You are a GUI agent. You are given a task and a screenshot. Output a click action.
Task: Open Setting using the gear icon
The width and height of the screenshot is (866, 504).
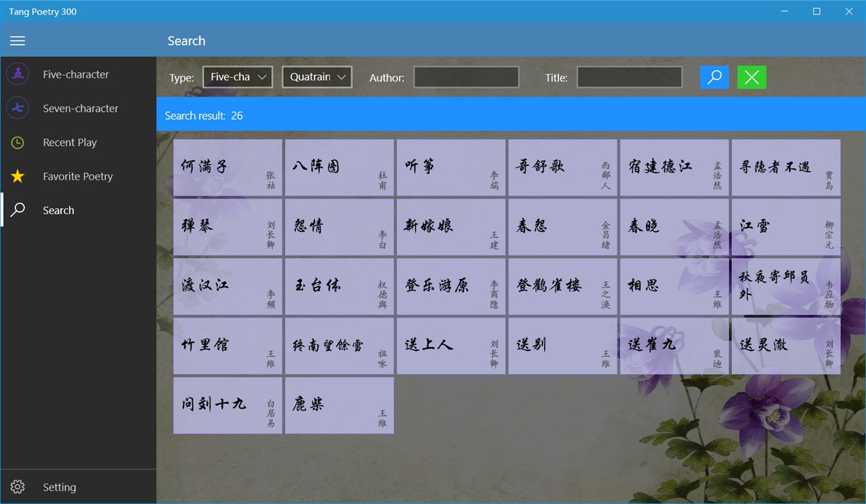(x=17, y=487)
